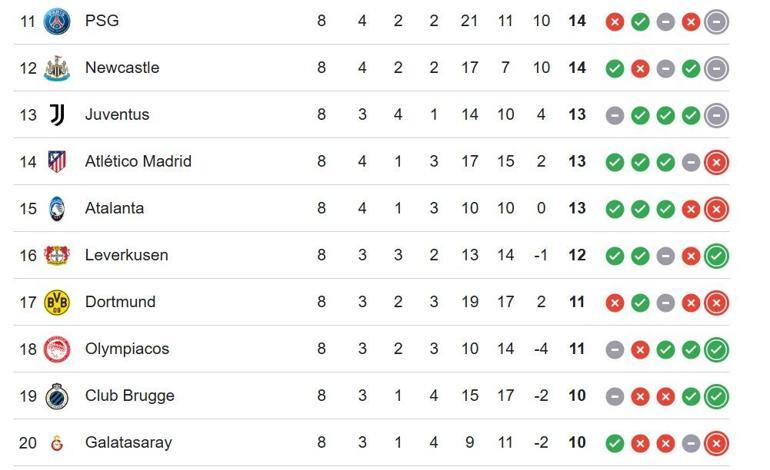Viewport: 770px width, 470px height.
Task: Click the Leverkusen club crest
Action: click(57, 256)
